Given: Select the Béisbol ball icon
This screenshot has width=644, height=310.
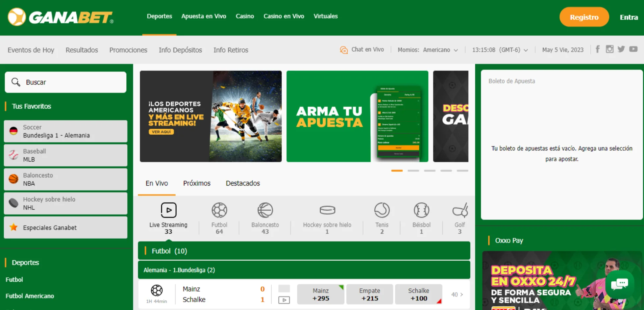Looking at the screenshot, I should pos(422,210).
